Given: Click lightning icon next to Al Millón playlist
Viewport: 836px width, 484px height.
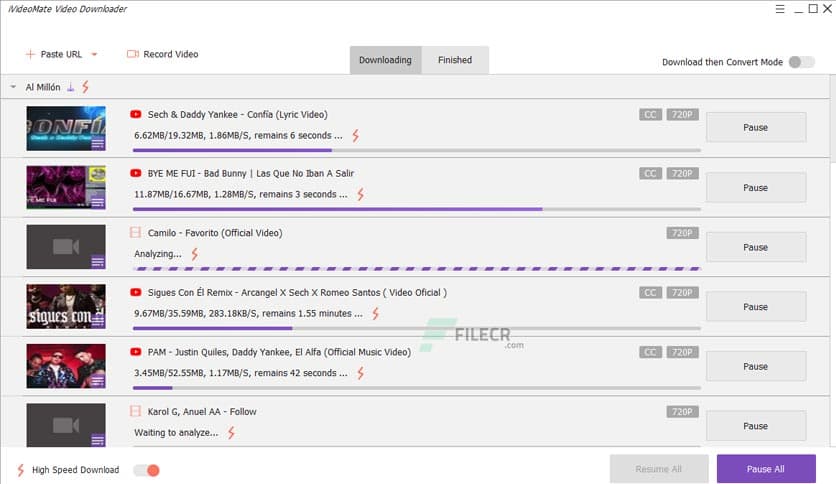Looking at the screenshot, I should 85,87.
